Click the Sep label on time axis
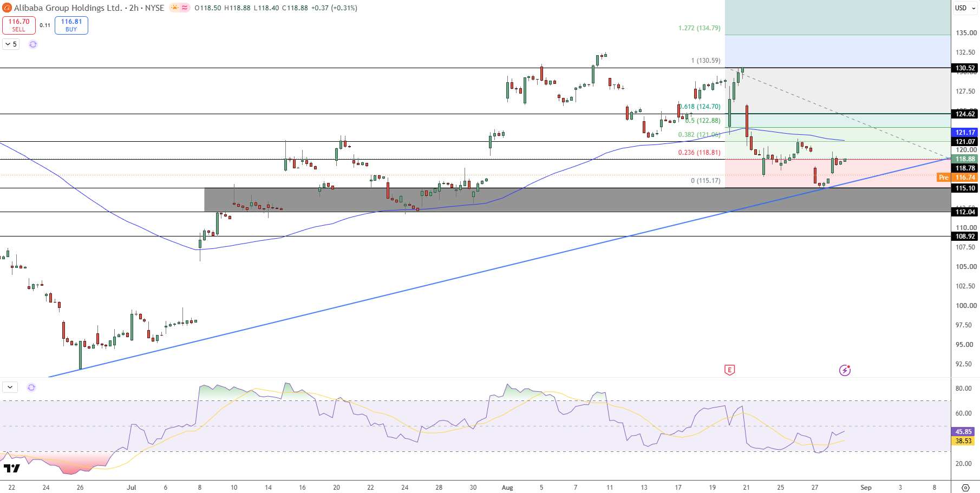Viewport: 980px width, 493px height. (866, 488)
